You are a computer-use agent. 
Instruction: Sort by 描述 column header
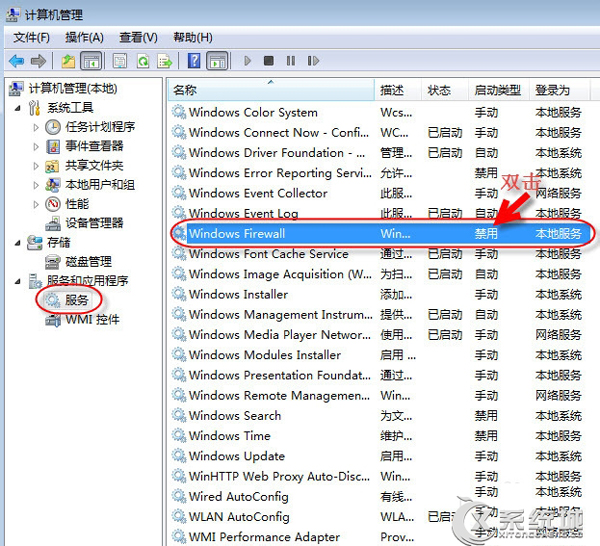click(x=398, y=90)
